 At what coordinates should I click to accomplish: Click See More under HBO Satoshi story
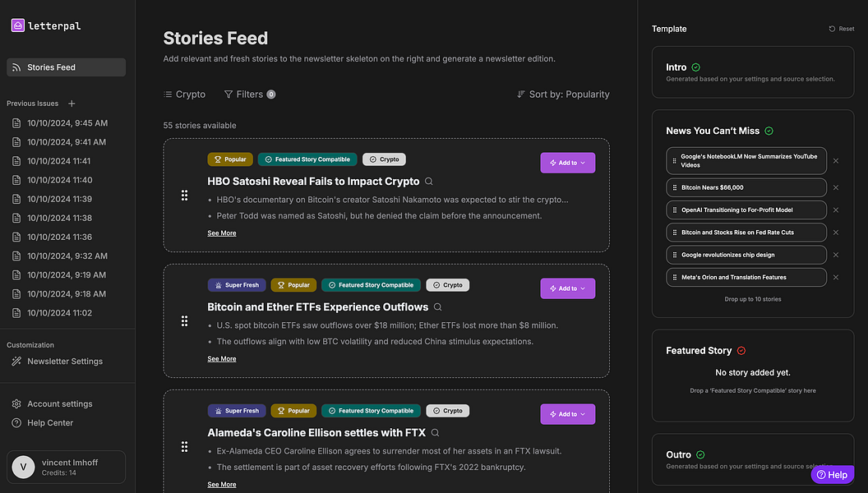pos(221,233)
